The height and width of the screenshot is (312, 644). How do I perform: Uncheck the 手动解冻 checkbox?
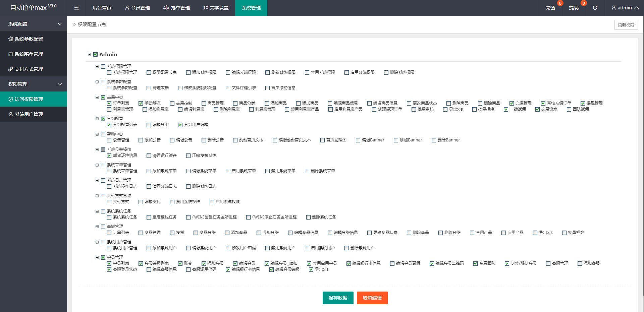[141, 104]
